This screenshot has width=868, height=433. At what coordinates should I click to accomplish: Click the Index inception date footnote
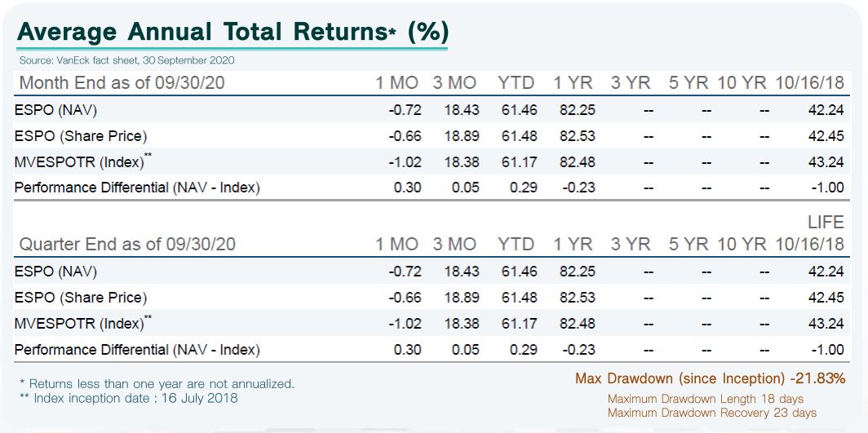tap(129, 398)
